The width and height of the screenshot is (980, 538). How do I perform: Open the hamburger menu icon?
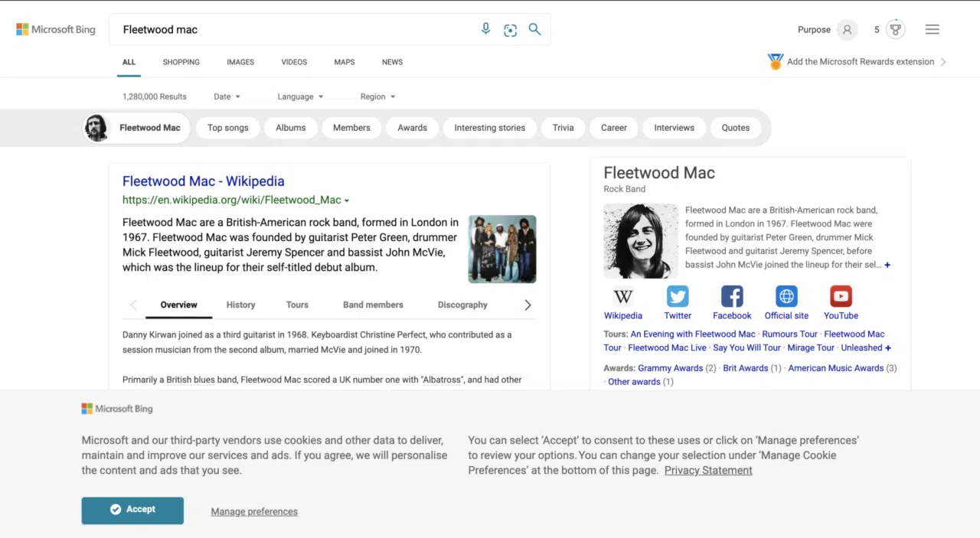(x=932, y=30)
